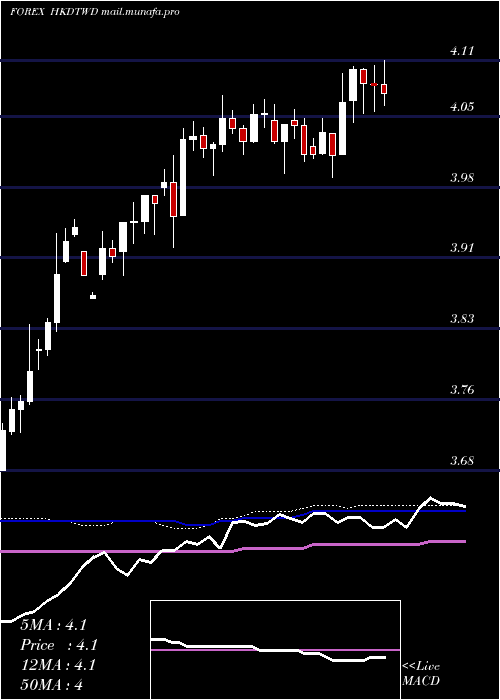This screenshot has height=700, width=500.
Task: Click the 3.83 price axis label
Action: coord(461,319)
